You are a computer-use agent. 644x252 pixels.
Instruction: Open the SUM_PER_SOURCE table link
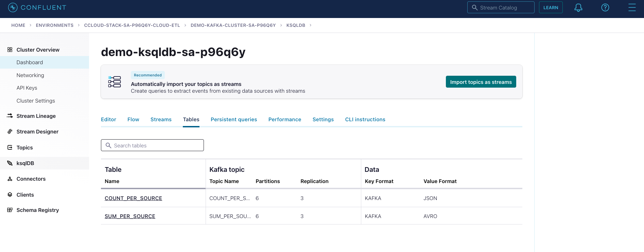[130, 216]
